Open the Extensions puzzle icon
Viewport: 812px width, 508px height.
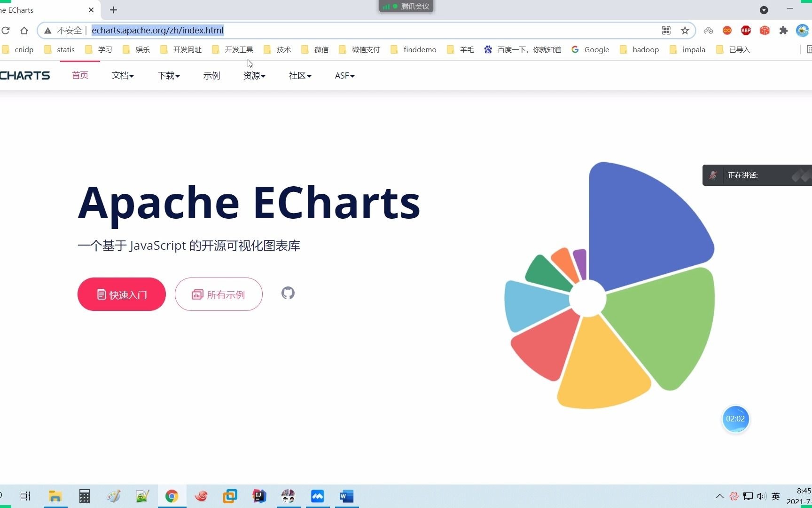[783, 31]
